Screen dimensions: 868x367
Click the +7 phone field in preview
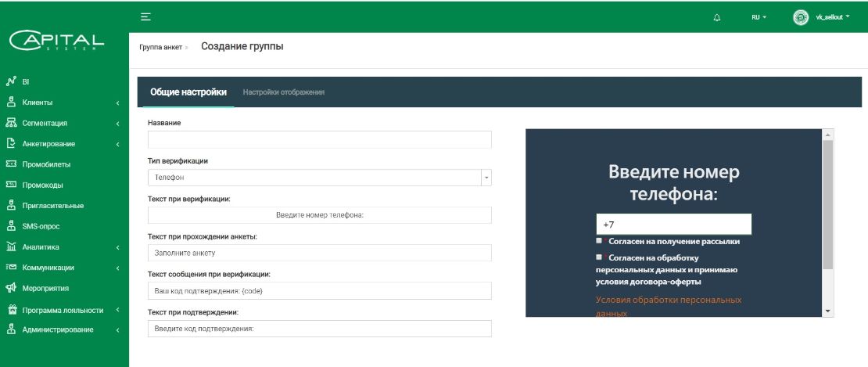pyautogui.click(x=674, y=224)
